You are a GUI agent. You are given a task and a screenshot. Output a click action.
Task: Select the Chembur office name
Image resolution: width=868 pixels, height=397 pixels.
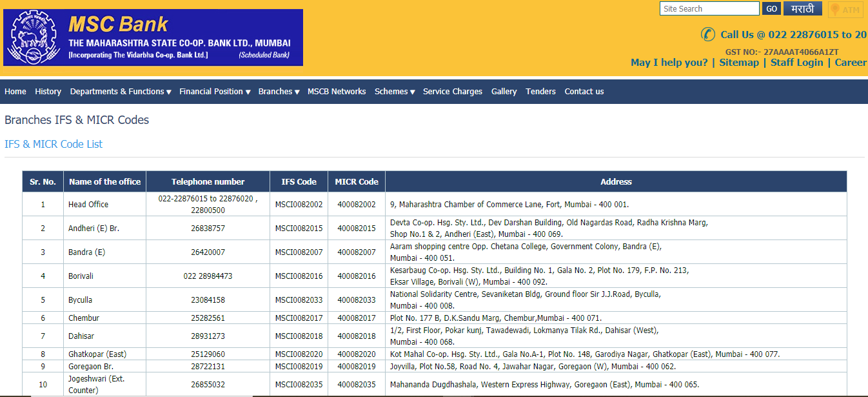84,318
